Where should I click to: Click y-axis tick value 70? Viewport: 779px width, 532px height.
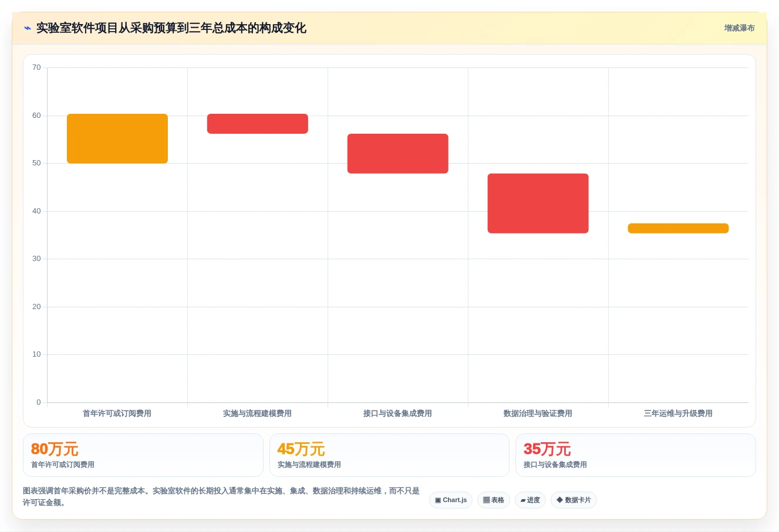tap(36, 67)
